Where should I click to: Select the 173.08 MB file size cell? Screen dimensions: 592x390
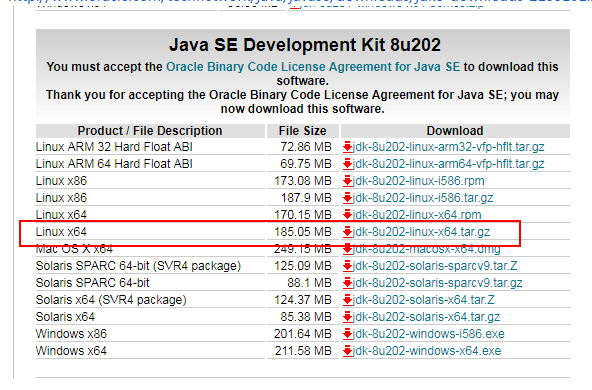tap(303, 181)
